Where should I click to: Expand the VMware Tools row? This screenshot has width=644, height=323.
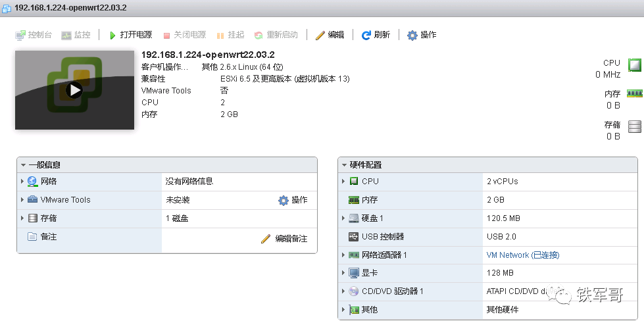click(22, 200)
